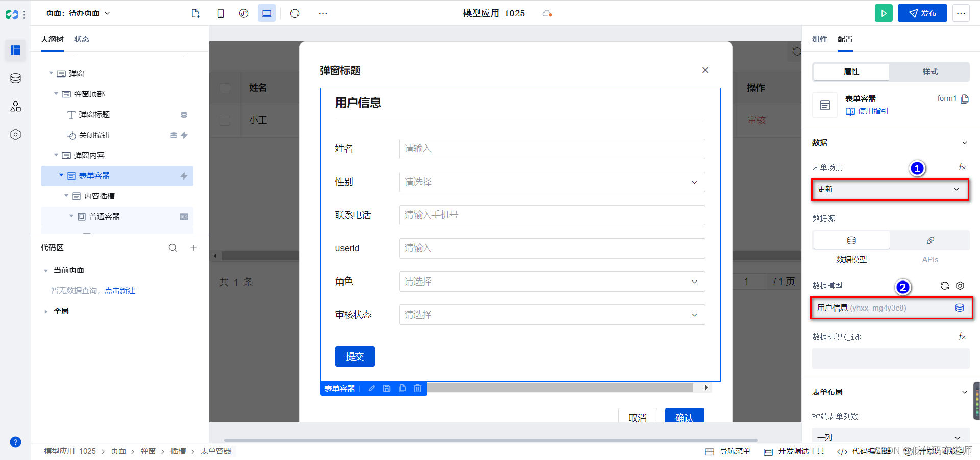The image size is (980, 460).
Task: Refresh the 数据模型 list
Action: [944, 286]
